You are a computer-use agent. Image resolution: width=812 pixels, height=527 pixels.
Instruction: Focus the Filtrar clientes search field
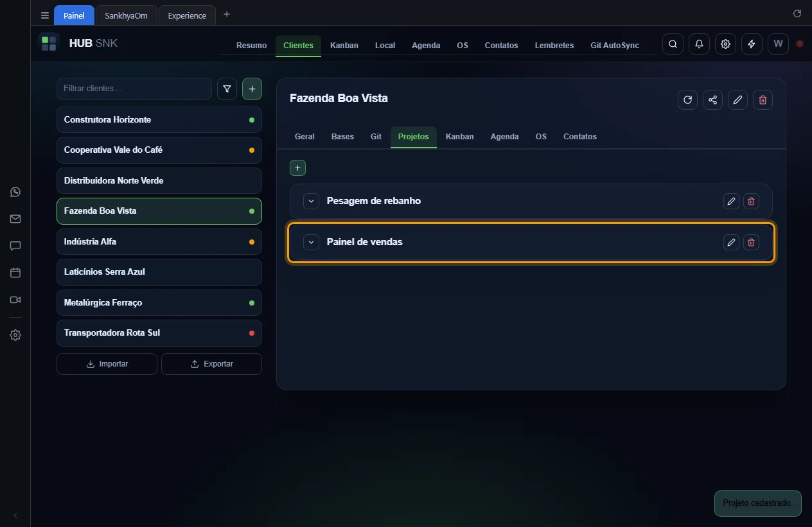pos(134,89)
